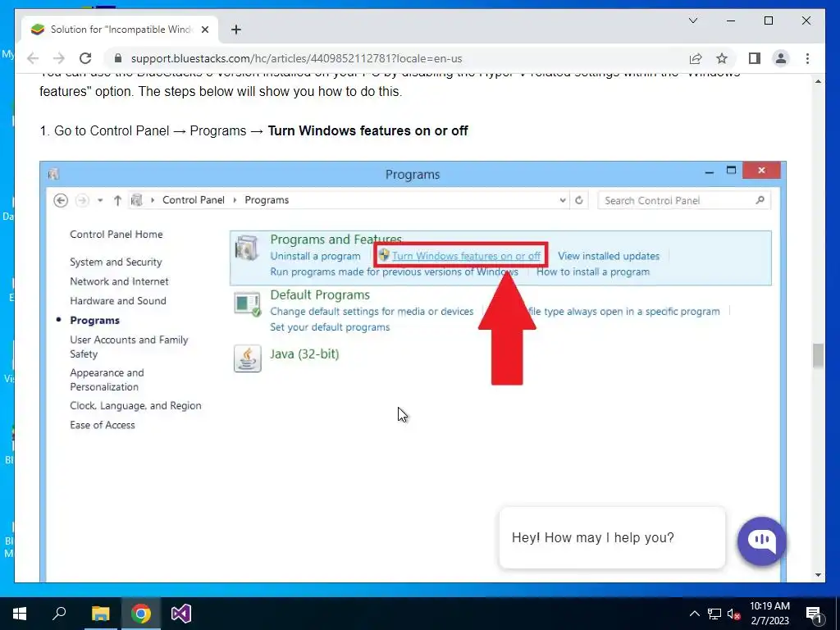Image resolution: width=840 pixels, height=630 pixels.
Task: Click the 'Search Control Panel' box in the screenshot
Action: tap(683, 200)
